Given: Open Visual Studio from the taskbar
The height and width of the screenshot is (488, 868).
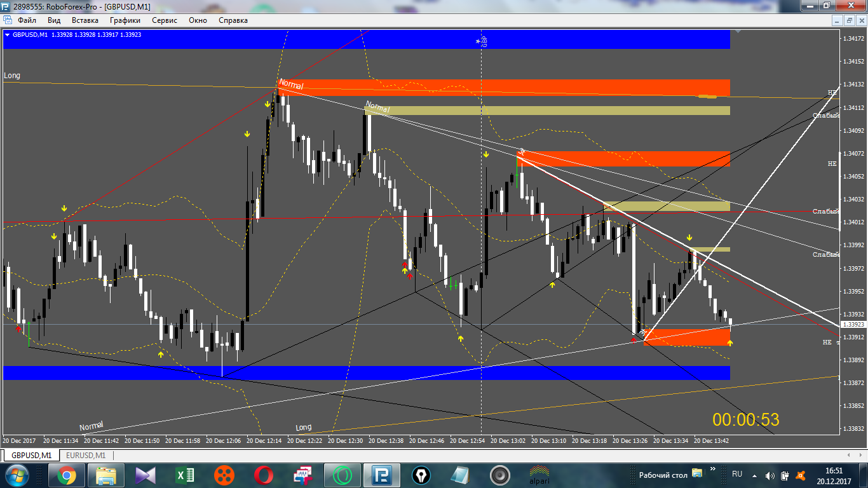Looking at the screenshot, I should 146,475.
